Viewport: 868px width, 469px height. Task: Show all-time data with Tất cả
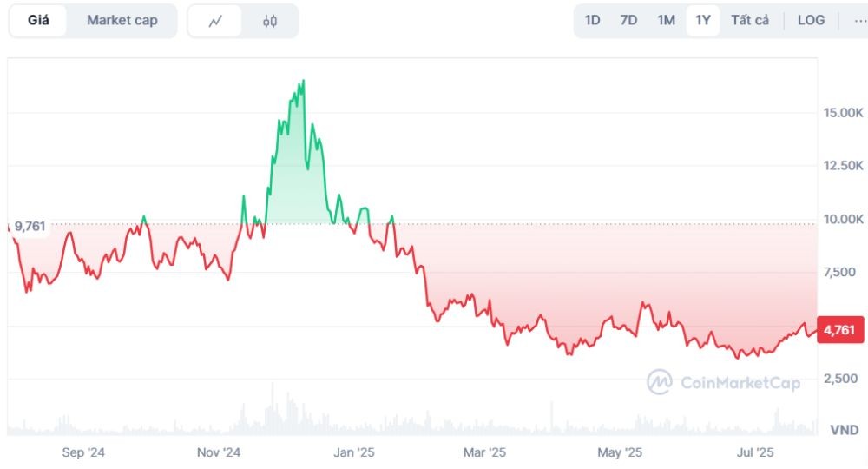[749, 20]
